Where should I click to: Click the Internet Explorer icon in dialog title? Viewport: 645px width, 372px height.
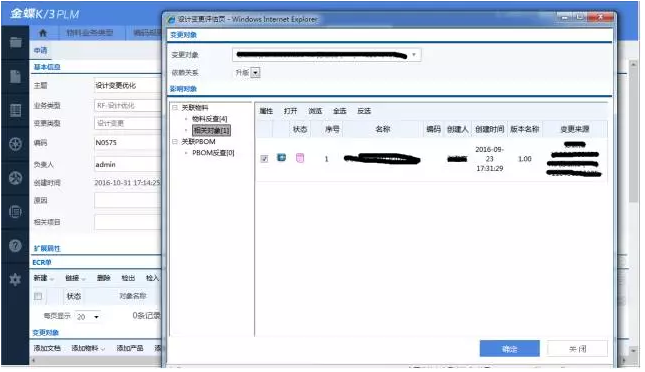pyautogui.click(x=172, y=19)
